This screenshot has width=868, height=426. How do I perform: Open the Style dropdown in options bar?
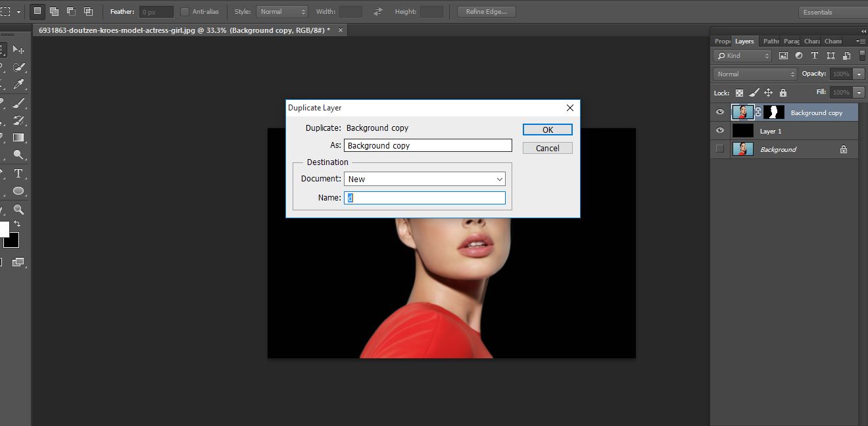click(x=282, y=11)
